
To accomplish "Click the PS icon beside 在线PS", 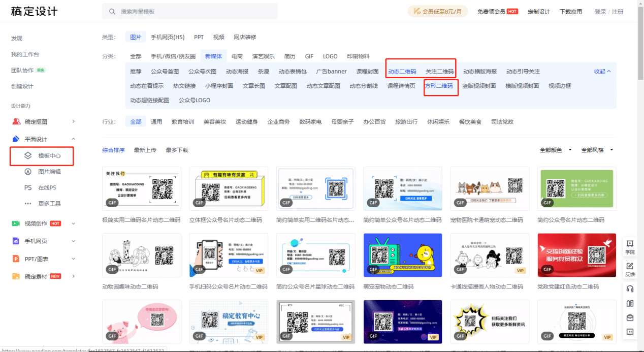I will (28, 187).
